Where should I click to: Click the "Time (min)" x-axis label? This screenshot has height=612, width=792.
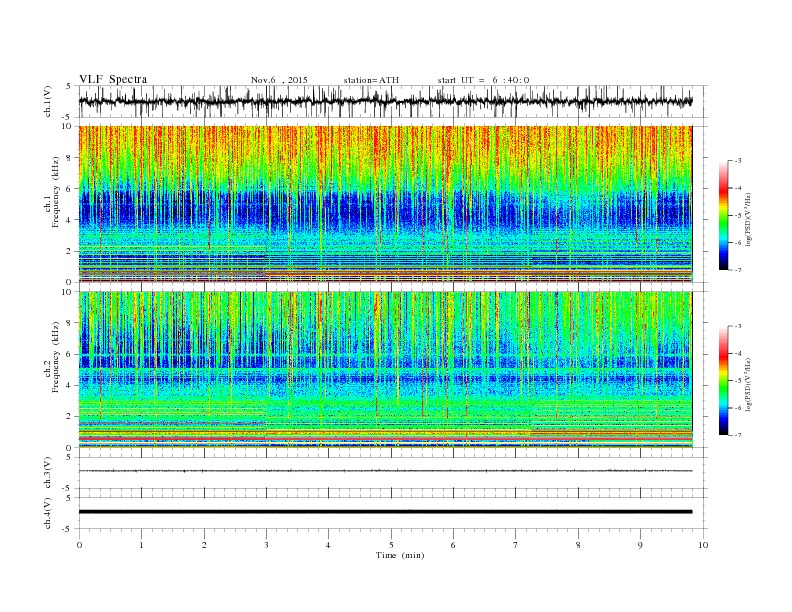click(400, 555)
